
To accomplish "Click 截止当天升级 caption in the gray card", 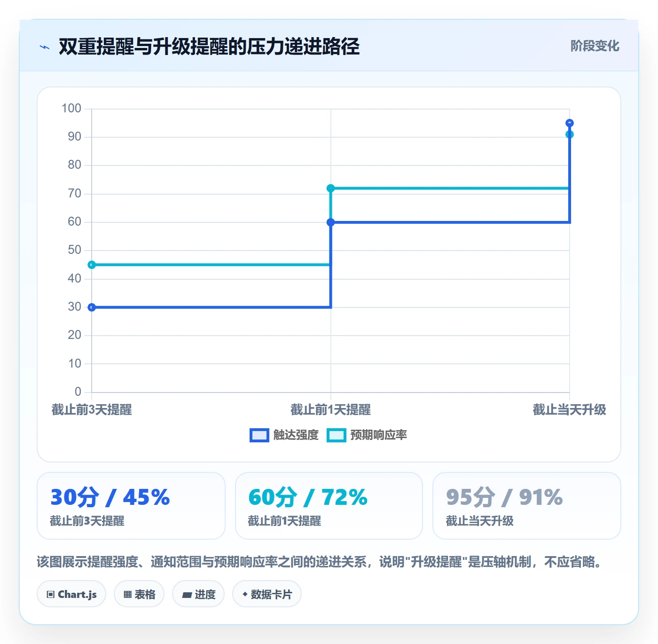I will (x=479, y=521).
